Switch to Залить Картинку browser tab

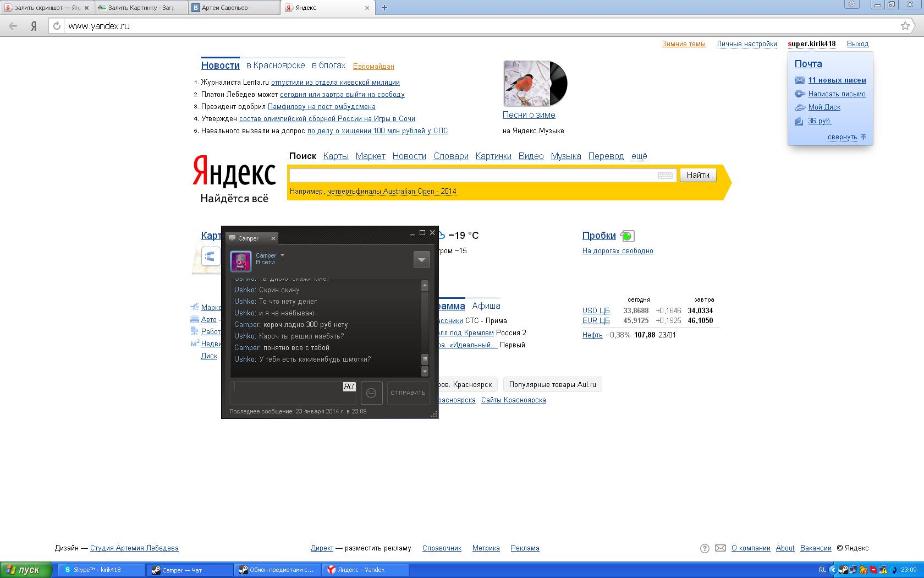click(141, 8)
